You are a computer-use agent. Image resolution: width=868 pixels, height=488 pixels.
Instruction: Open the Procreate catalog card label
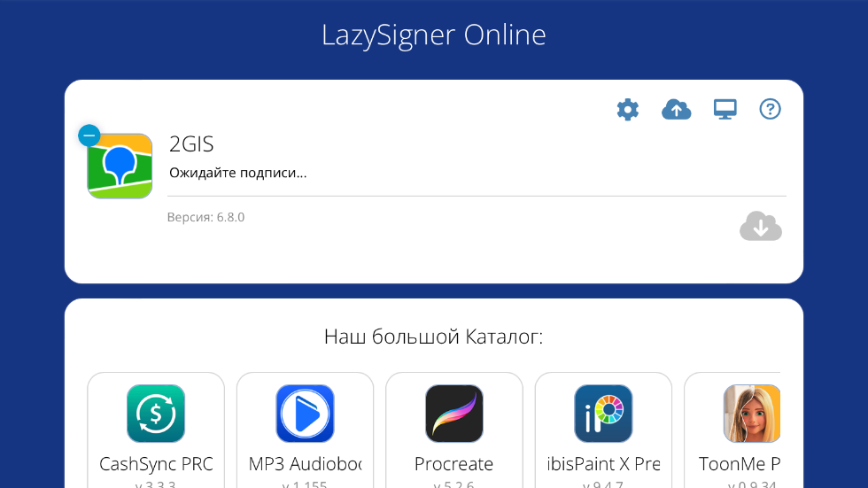coord(453,464)
